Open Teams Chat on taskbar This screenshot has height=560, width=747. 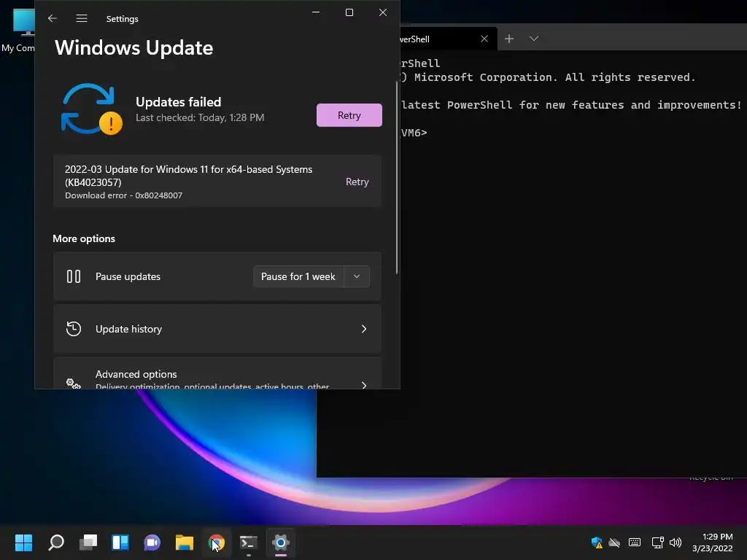(152, 542)
